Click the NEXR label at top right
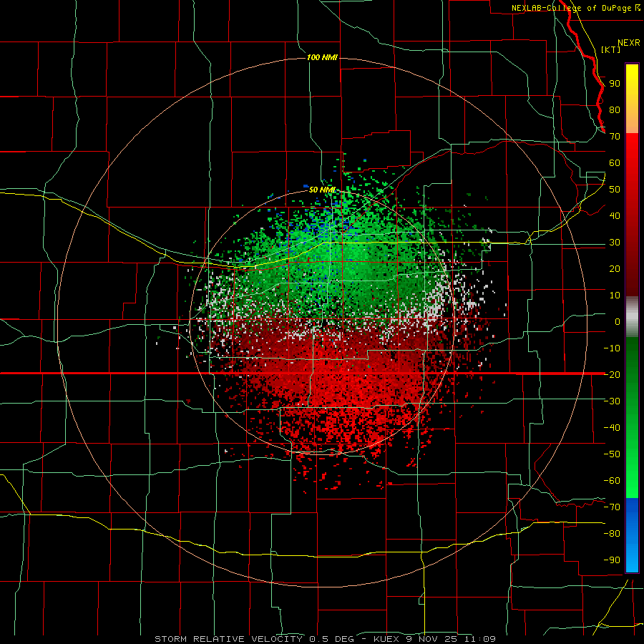The width and height of the screenshot is (644, 644). (x=629, y=43)
